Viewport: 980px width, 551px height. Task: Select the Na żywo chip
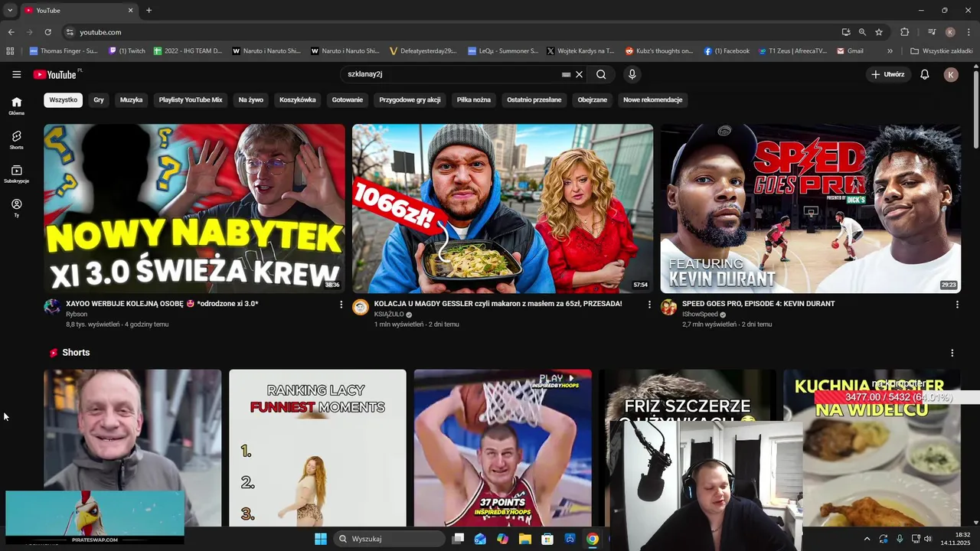(x=250, y=99)
